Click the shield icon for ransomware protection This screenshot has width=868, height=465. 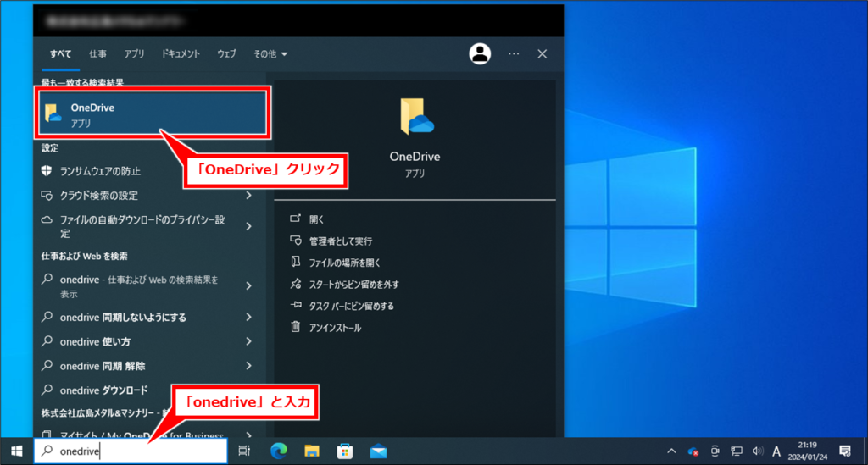[x=47, y=170]
